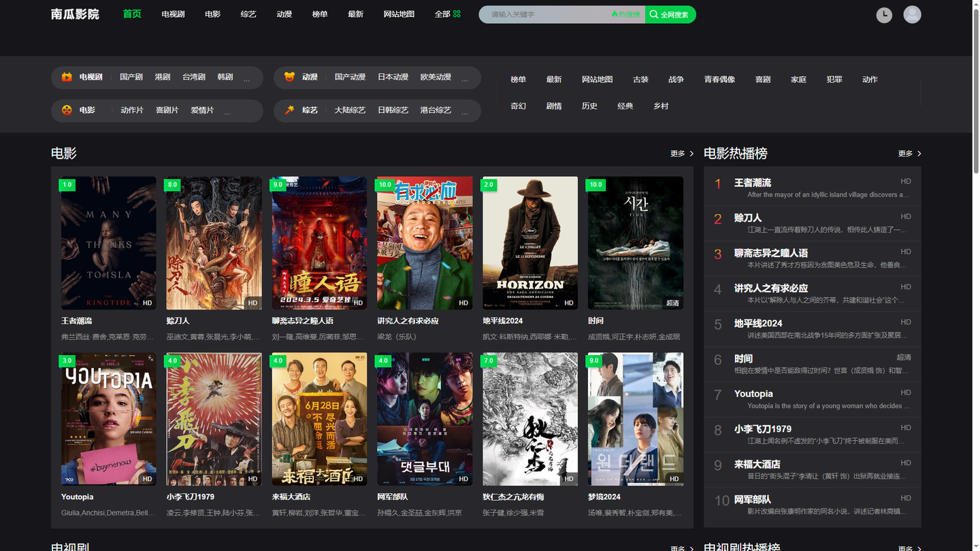Click the 电影 category emoji icon

[x=67, y=110]
